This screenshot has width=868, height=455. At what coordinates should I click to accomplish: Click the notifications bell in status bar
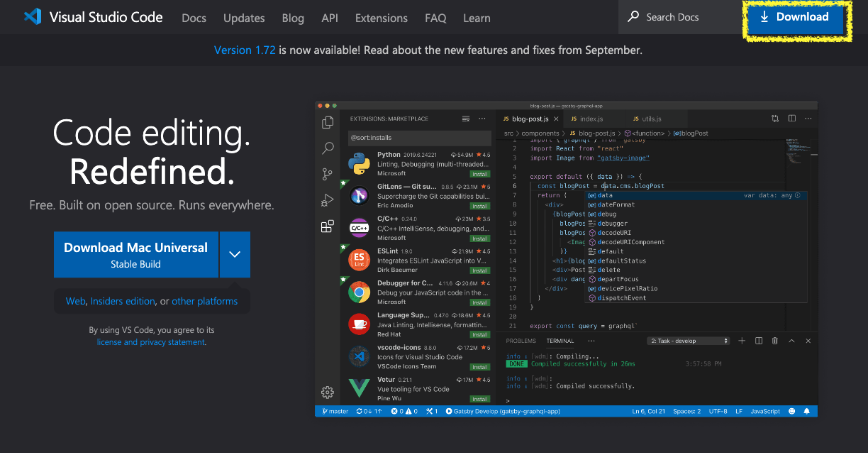tap(807, 412)
